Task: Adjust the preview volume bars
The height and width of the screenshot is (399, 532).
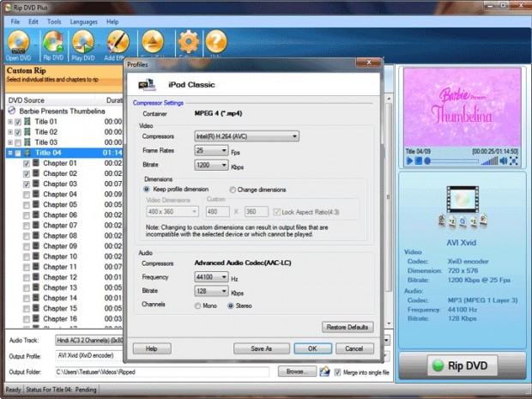Action: pos(490,160)
